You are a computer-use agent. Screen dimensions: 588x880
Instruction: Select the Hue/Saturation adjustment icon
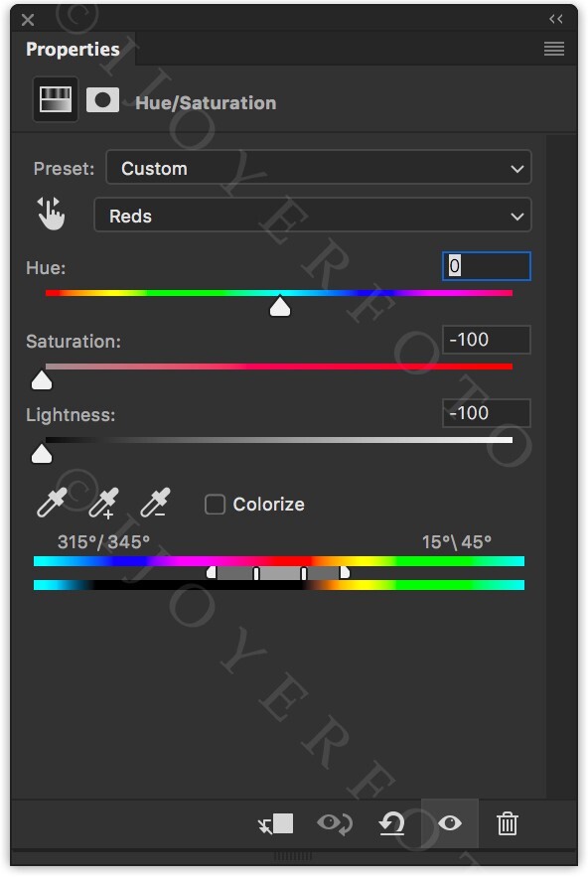click(x=56, y=100)
